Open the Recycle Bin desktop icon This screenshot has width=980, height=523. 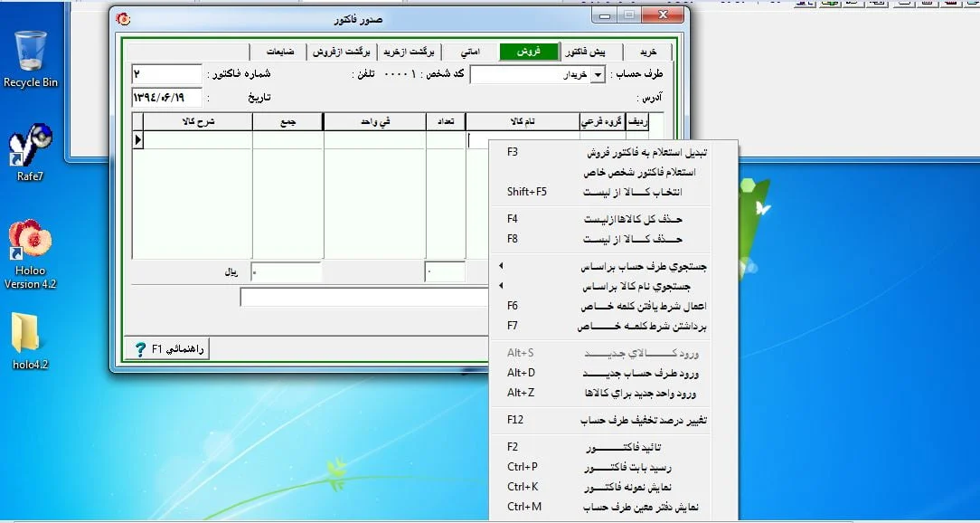click(30, 60)
